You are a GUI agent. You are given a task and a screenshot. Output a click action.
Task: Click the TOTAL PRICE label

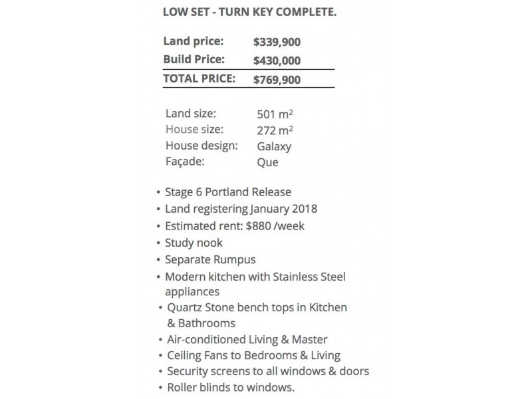[199, 78]
